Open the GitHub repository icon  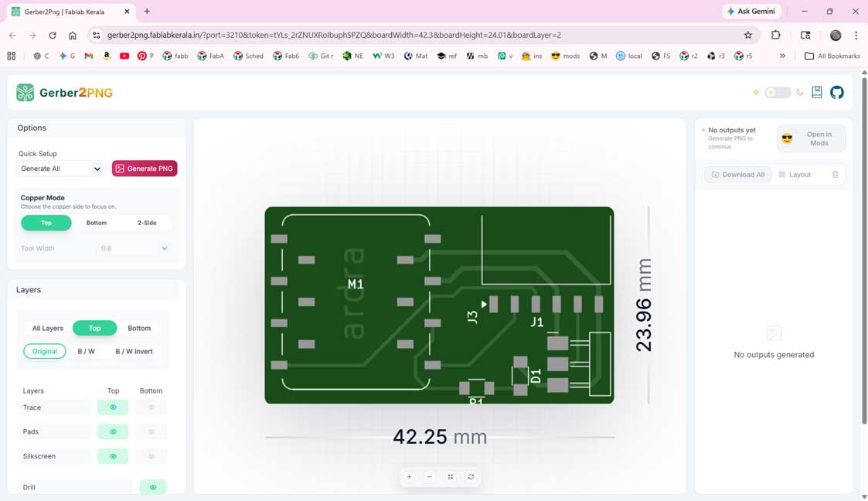pos(836,93)
